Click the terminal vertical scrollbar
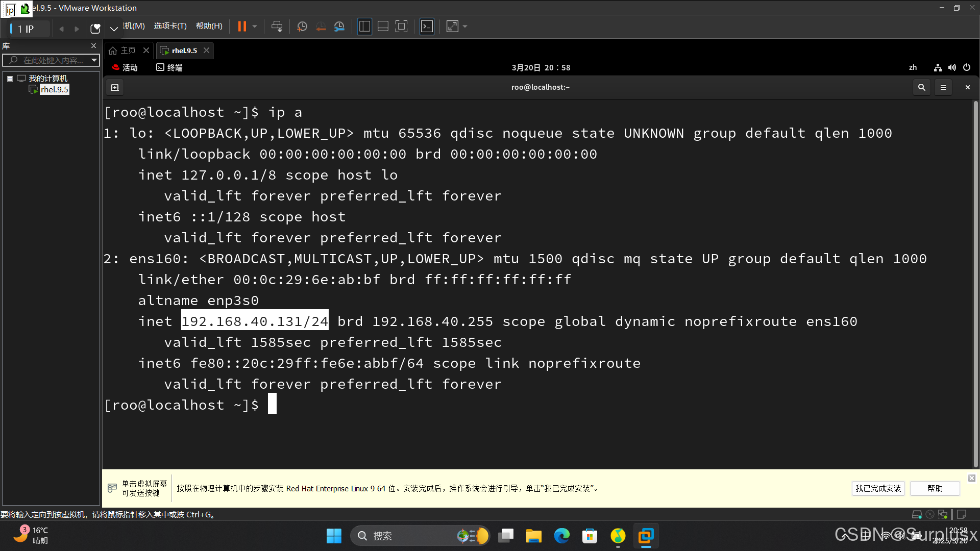 tap(975, 283)
